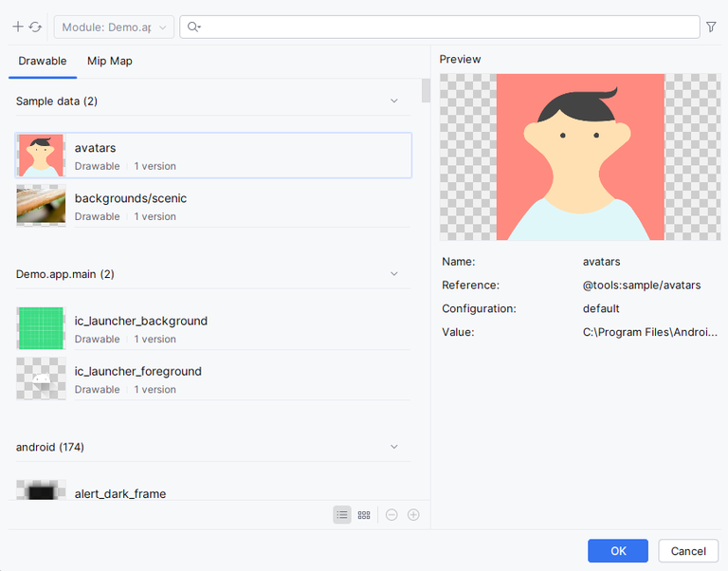The height and width of the screenshot is (571, 728).
Task: Click the ic_launcher_foreground name text
Action: (x=137, y=371)
